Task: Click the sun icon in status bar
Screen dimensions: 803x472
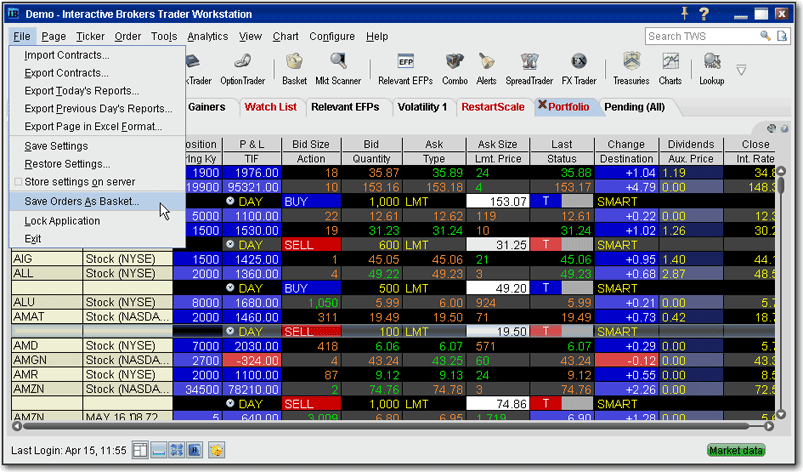Action: point(217,450)
